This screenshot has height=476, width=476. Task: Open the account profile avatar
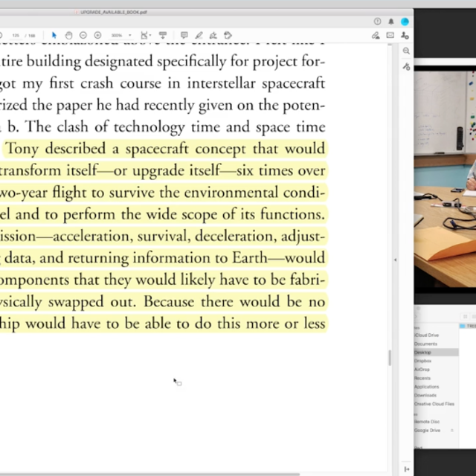[405, 22]
